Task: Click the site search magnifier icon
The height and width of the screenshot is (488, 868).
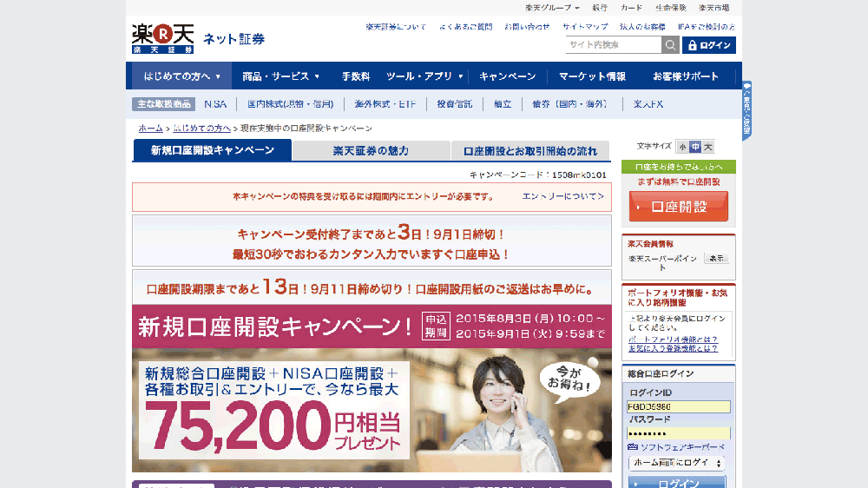Action: click(670, 45)
